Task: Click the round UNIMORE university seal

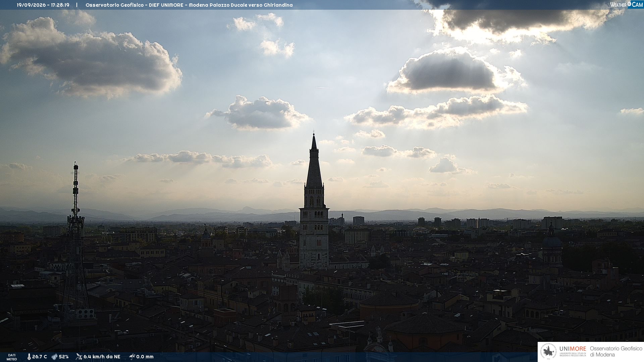Action: tap(548, 352)
